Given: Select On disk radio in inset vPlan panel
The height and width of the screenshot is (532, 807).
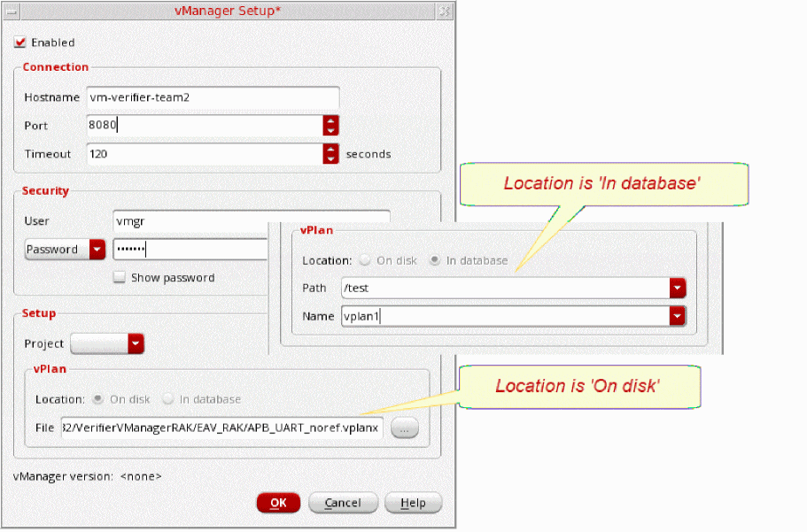Looking at the screenshot, I should (365, 260).
